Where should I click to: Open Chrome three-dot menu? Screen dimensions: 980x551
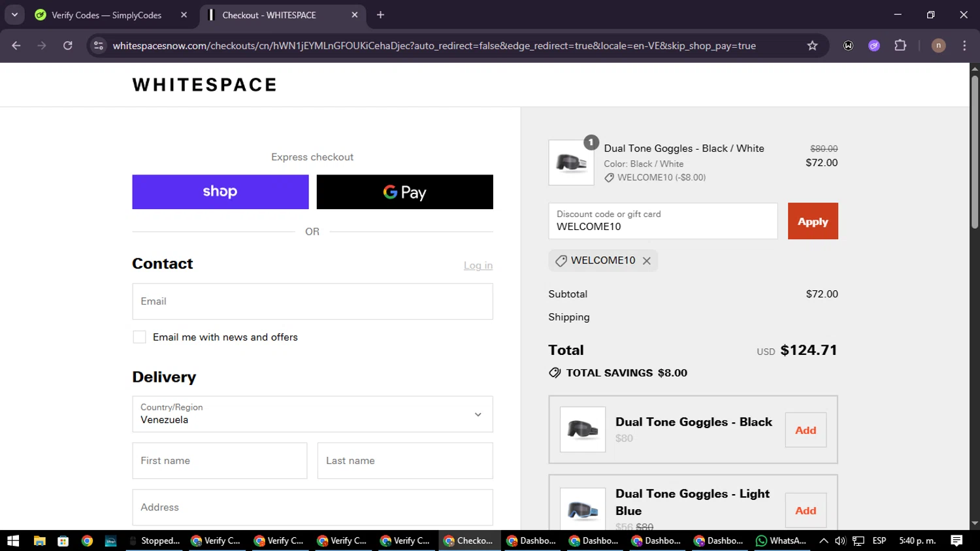(x=964, y=46)
